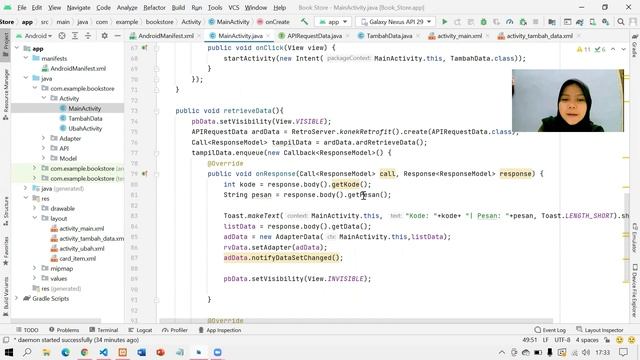Hide the Project panel with minus icon
Image resolution: width=640 pixels, height=360 pixels.
(x=118, y=36)
